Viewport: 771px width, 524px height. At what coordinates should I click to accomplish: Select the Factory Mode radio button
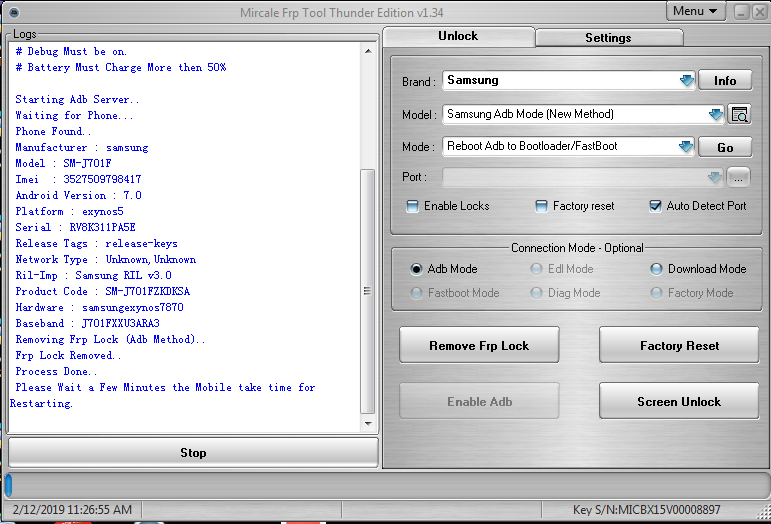tap(656, 293)
